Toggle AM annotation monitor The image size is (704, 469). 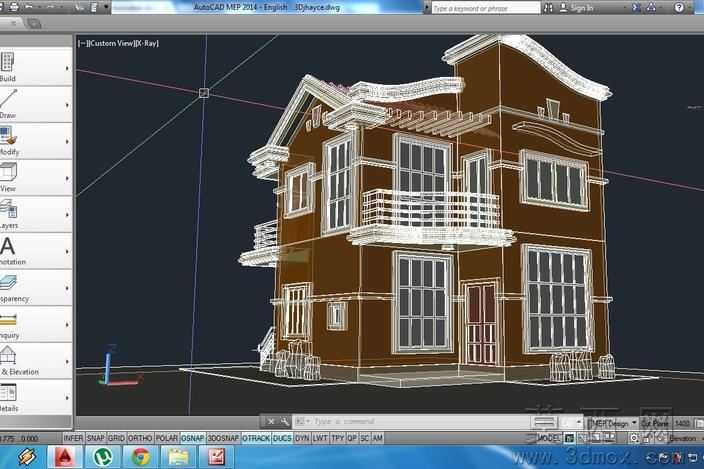click(378, 438)
